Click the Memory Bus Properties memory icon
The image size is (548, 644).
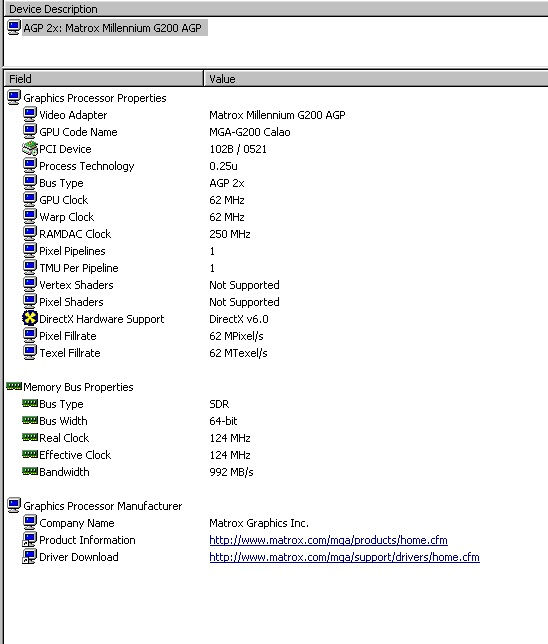pos(14,386)
